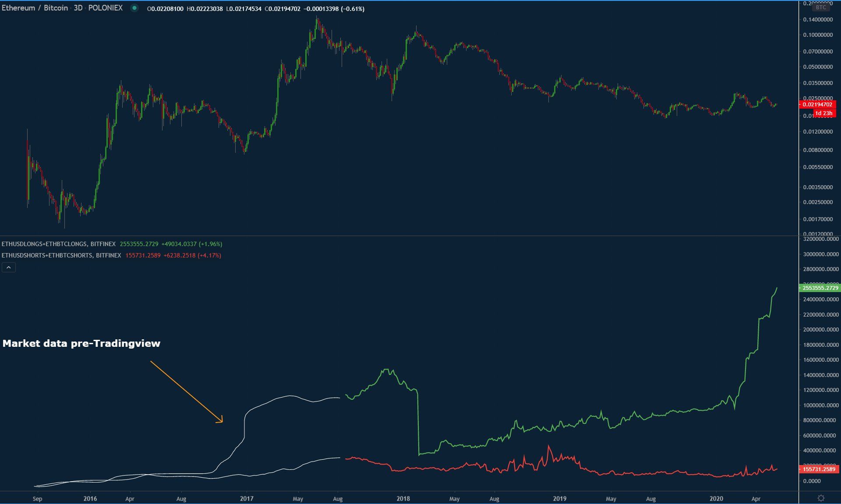The width and height of the screenshot is (841, 504).
Task: Click the 2018 label on time axis
Action: click(x=403, y=499)
